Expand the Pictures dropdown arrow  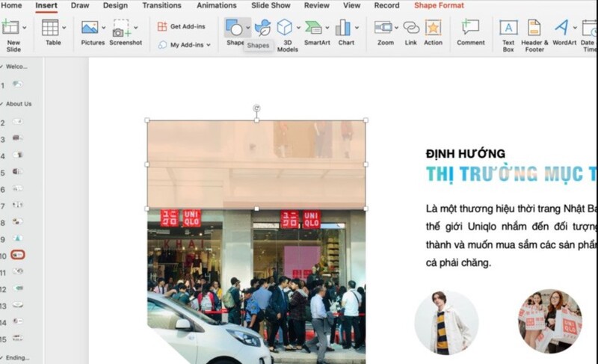tap(103, 28)
